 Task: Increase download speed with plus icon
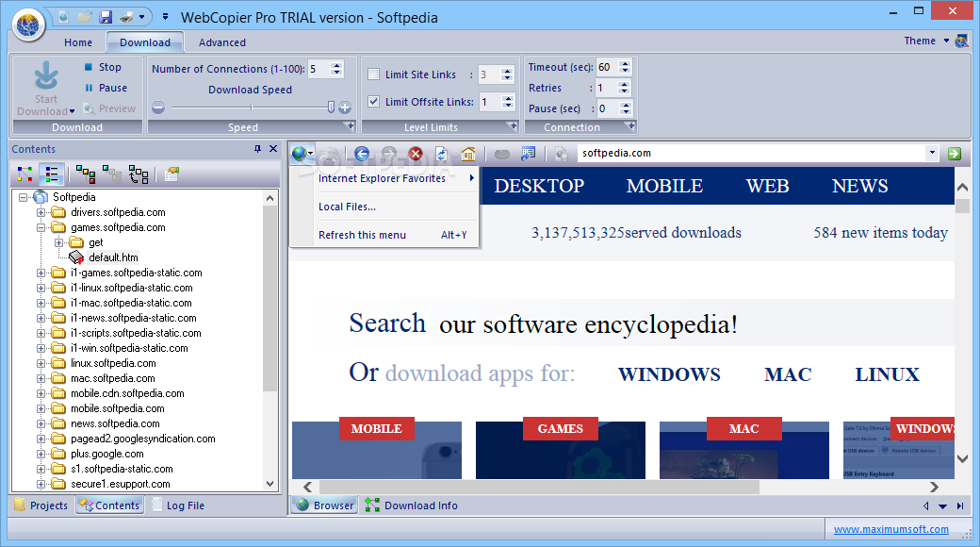[x=344, y=108]
